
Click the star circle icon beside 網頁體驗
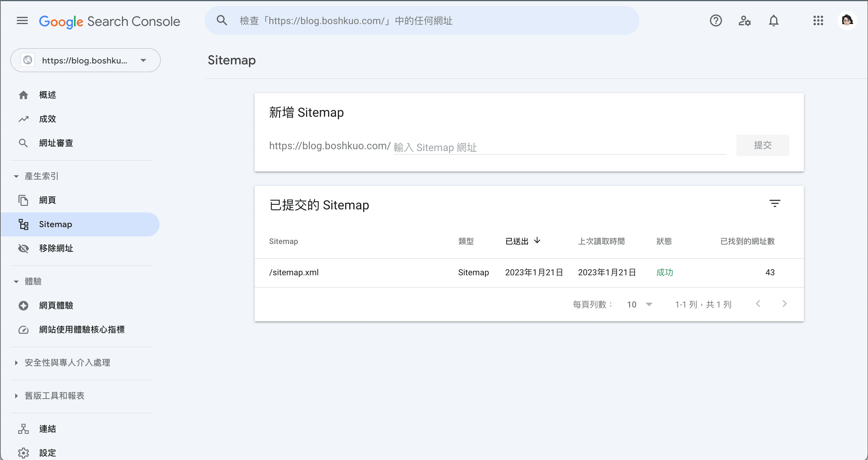pyautogui.click(x=23, y=305)
